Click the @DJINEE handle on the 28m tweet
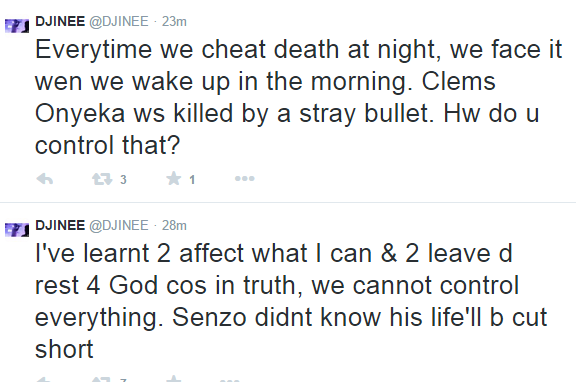The width and height of the screenshot is (576, 382). pos(119,226)
